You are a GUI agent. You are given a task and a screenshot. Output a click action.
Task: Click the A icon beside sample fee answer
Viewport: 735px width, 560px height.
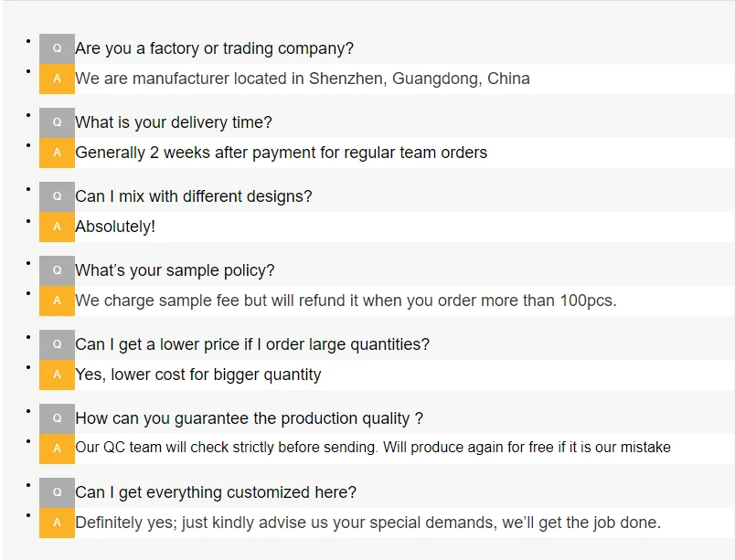click(x=57, y=301)
